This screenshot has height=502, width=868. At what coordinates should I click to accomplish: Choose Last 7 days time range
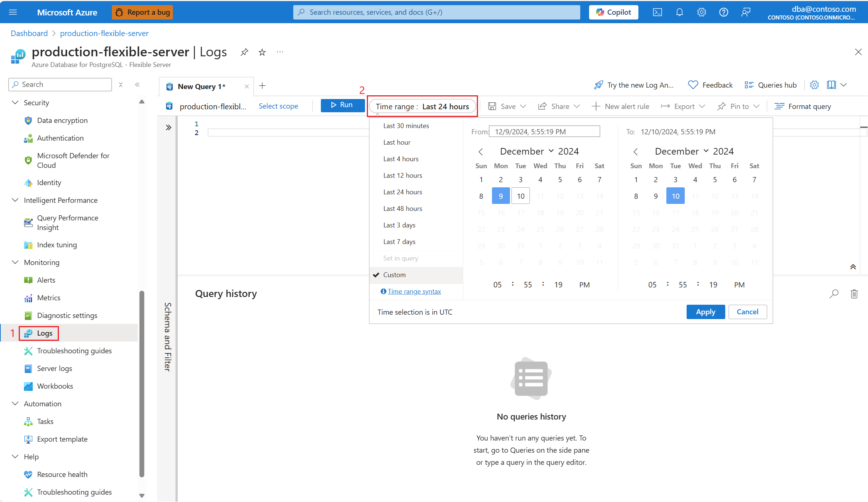pyautogui.click(x=399, y=242)
